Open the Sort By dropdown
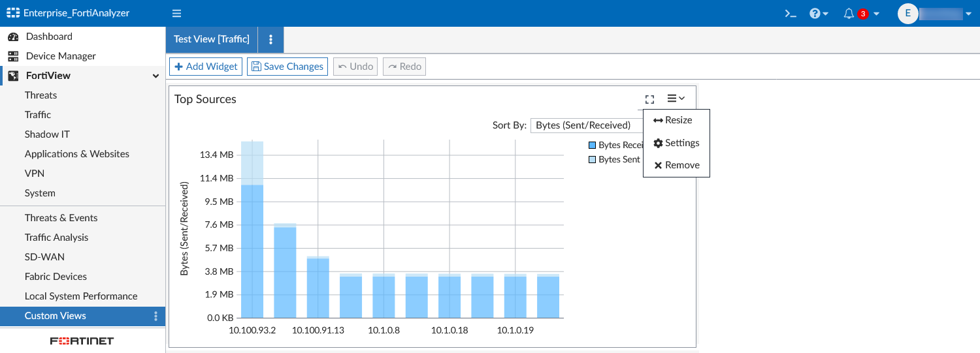 click(585, 125)
